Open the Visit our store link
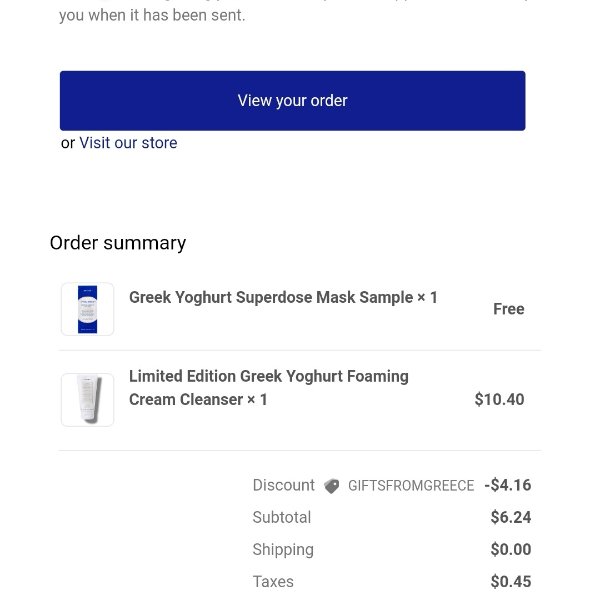Screen dimensions: 600x600 128,143
